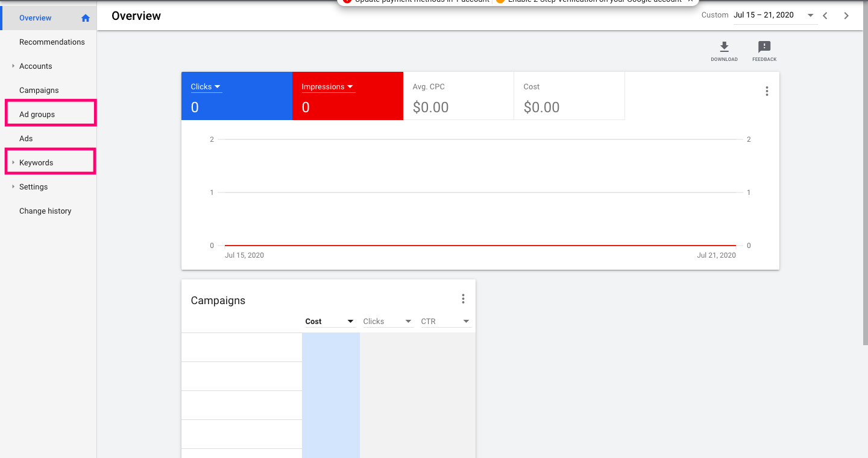Image resolution: width=868 pixels, height=458 pixels.
Task: Open the CTR column dropdown in Campaigns
Action: coord(445,322)
